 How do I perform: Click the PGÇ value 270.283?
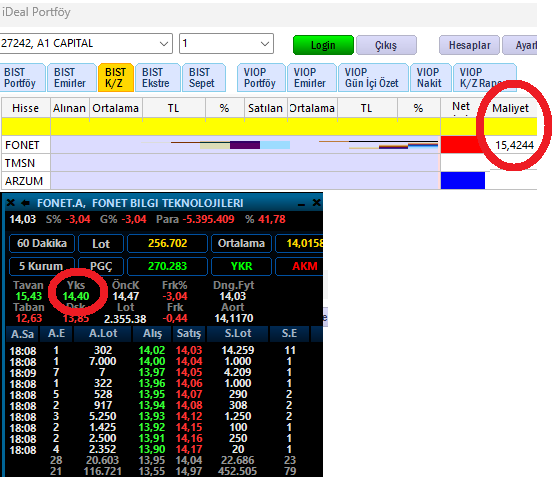(x=167, y=266)
